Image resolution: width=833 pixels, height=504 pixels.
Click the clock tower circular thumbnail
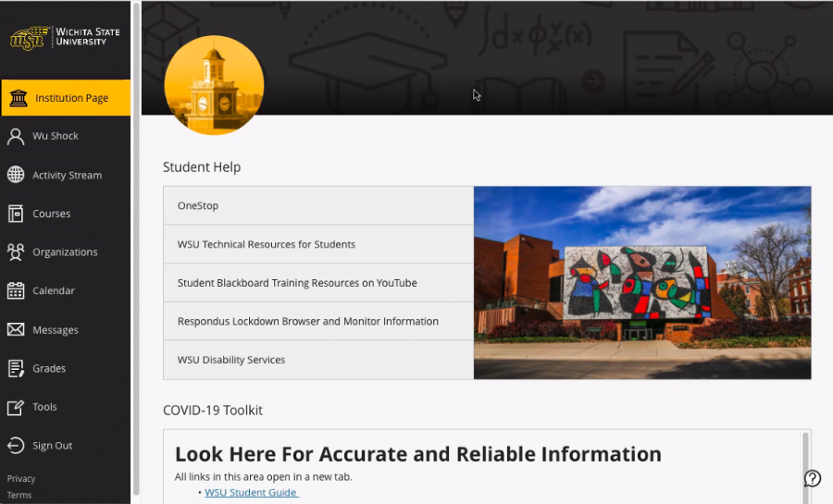pyautogui.click(x=214, y=85)
